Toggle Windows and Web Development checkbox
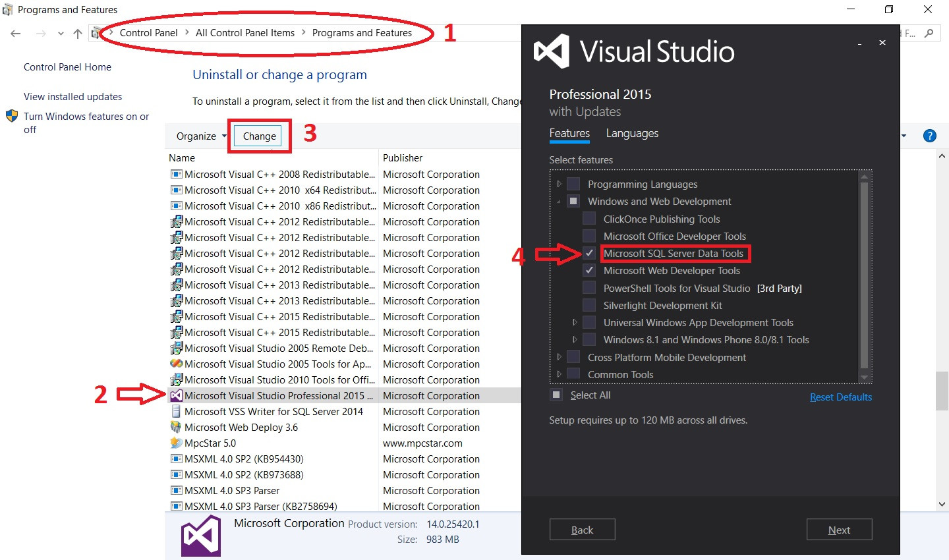Image resolution: width=949 pixels, height=560 pixels. pyautogui.click(x=573, y=201)
